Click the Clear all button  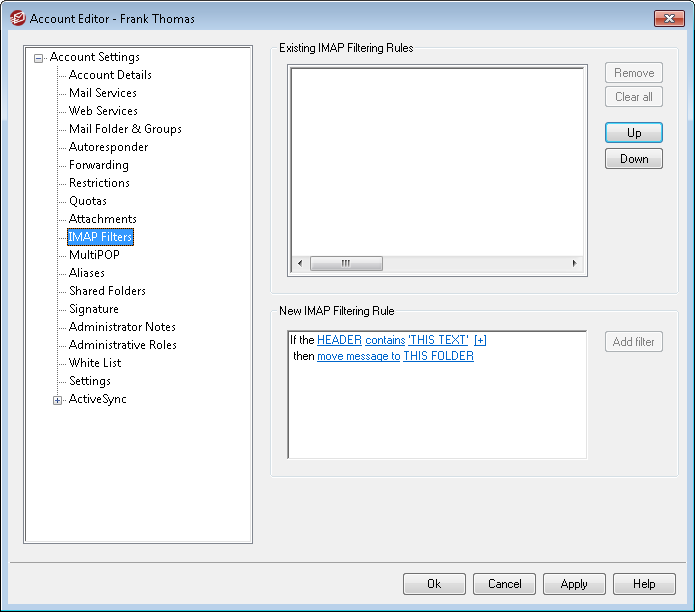(634, 97)
